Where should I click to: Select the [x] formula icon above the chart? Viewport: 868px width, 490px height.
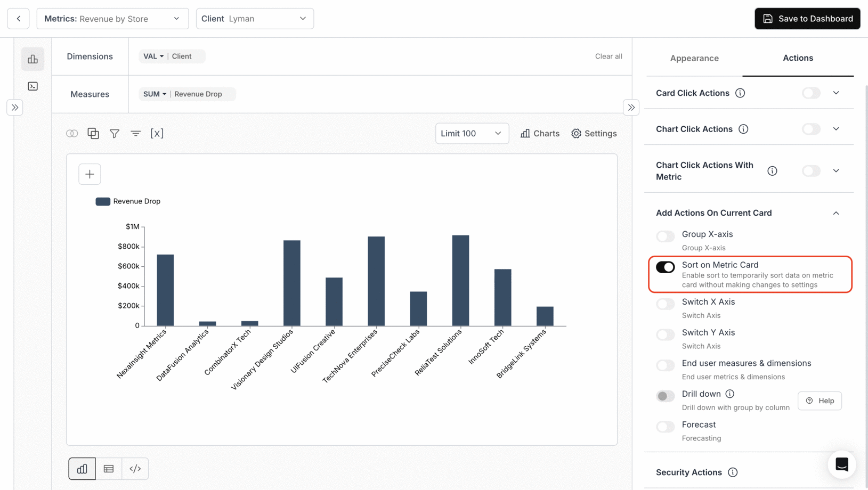[157, 133]
